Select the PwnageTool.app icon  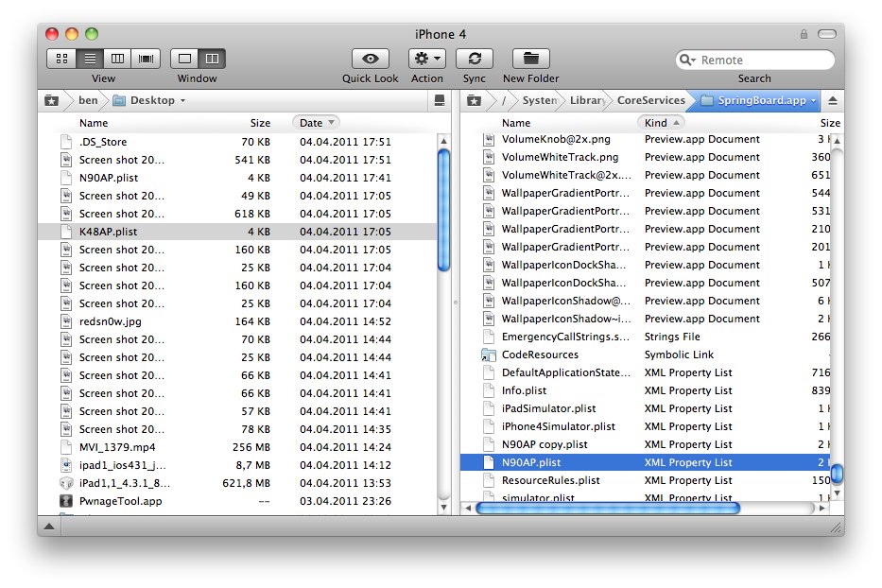pyautogui.click(x=66, y=501)
